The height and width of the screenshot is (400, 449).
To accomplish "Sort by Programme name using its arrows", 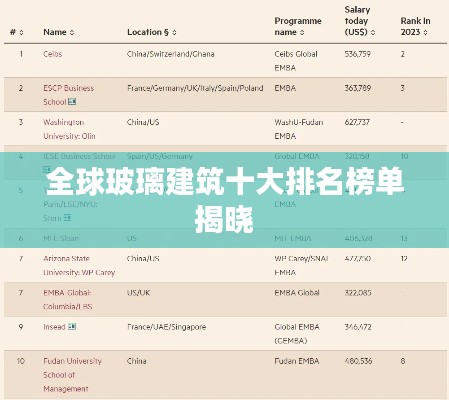I will (x=302, y=32).
